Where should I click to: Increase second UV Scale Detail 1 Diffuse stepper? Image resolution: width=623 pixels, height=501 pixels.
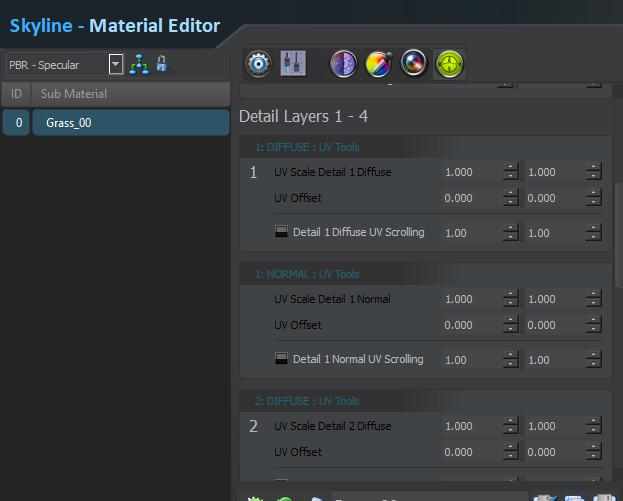[594, 167]
